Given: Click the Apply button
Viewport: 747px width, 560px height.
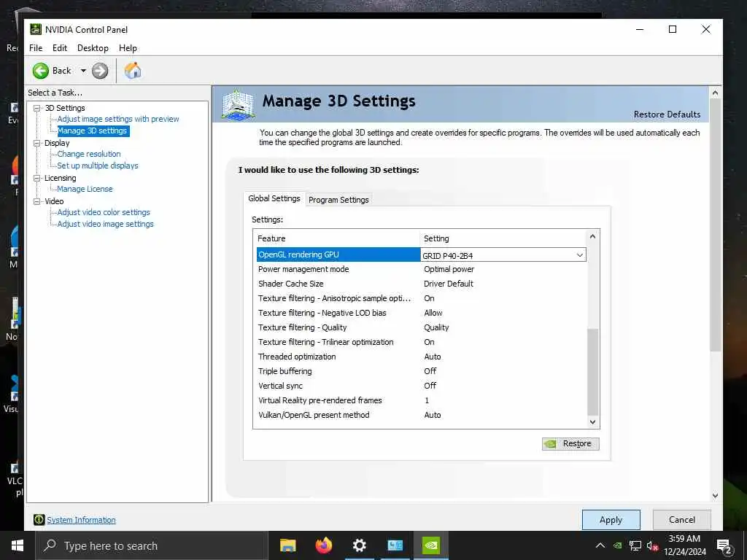Looking at the screenshot, I should click(611, 520).
